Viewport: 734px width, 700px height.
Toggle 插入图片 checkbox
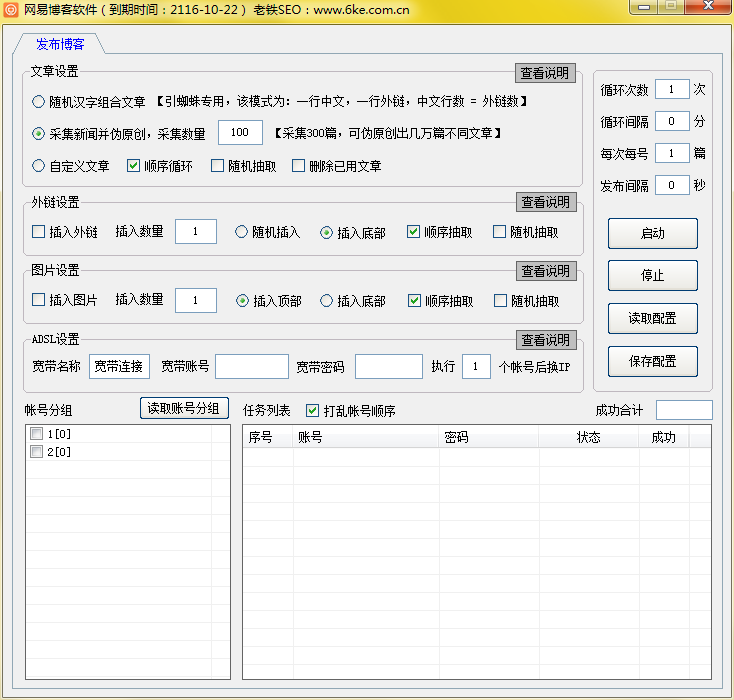coord(39,301)
